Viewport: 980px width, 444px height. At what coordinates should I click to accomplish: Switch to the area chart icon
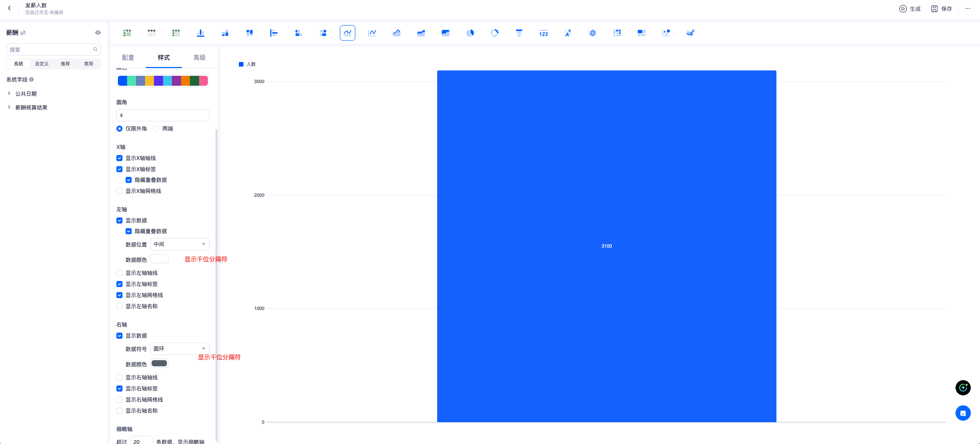click(x=397, y=33)
